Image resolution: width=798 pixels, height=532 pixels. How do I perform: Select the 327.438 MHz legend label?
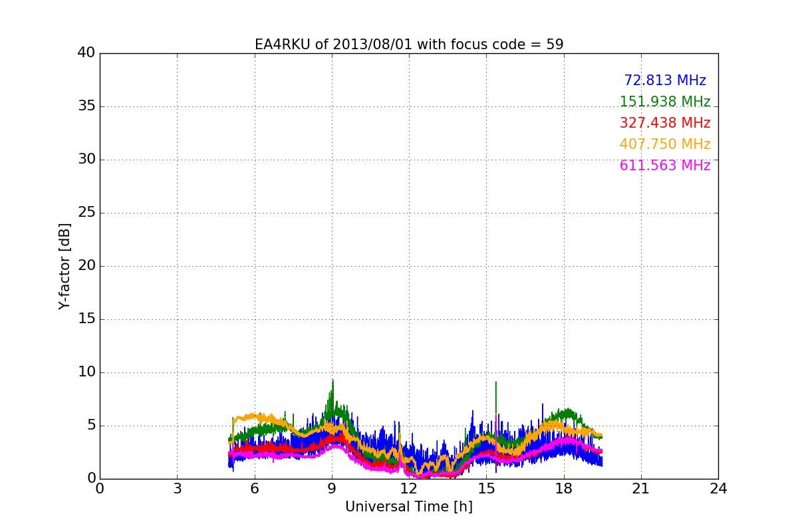[x=665, y=123]
